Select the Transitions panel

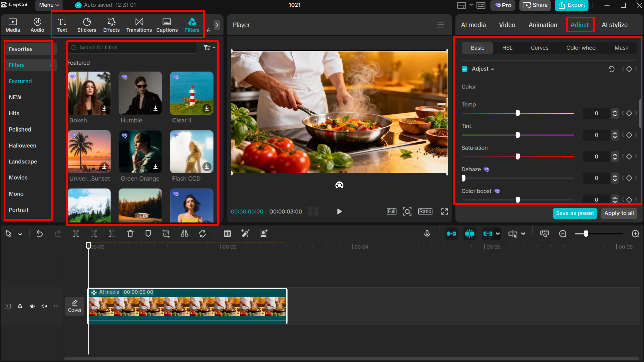(x=139, y=24)
